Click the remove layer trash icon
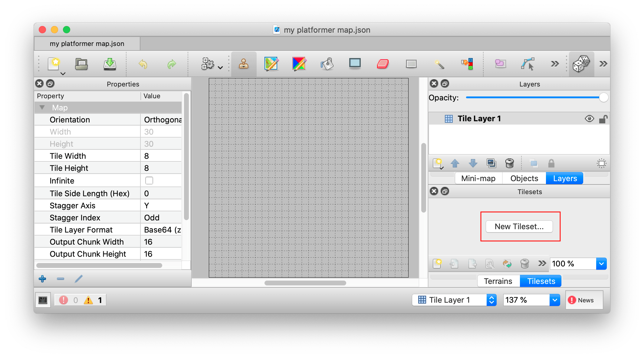Screen dimensions: 644x358 tap(510, 163)
